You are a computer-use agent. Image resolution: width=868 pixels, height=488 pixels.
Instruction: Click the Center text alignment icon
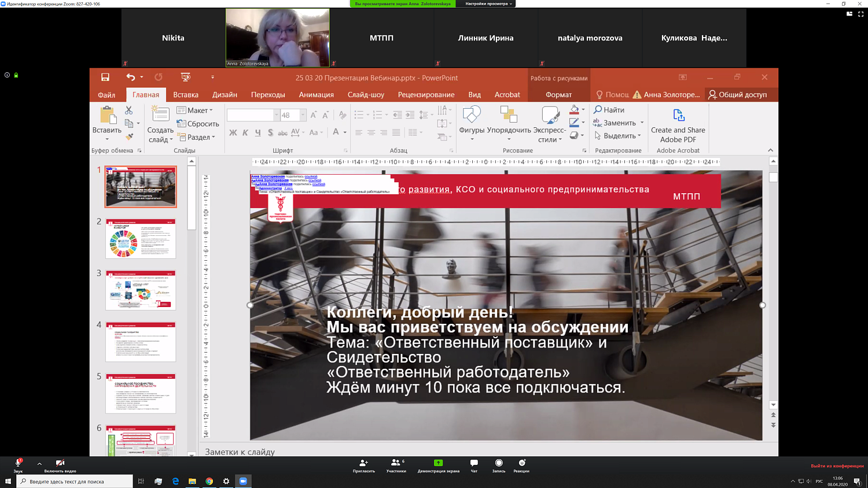[371, 132]
